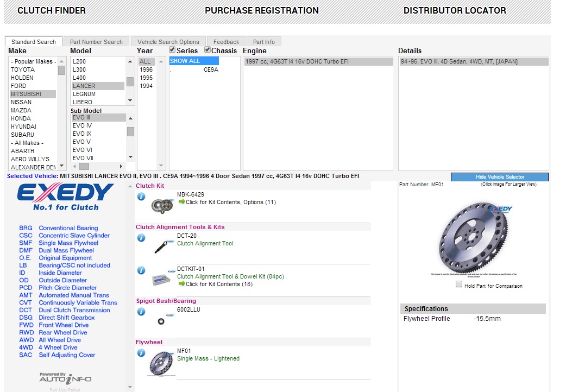Select year 1995
The image size is (566, 392).
tap(147, 78)
